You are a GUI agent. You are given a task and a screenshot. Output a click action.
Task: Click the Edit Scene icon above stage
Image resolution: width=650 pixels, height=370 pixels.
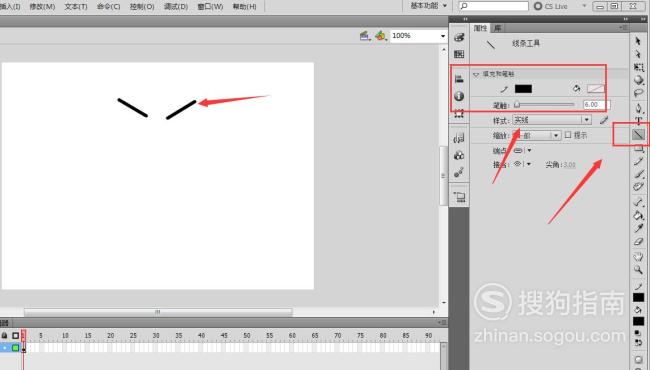click(365, 36)
